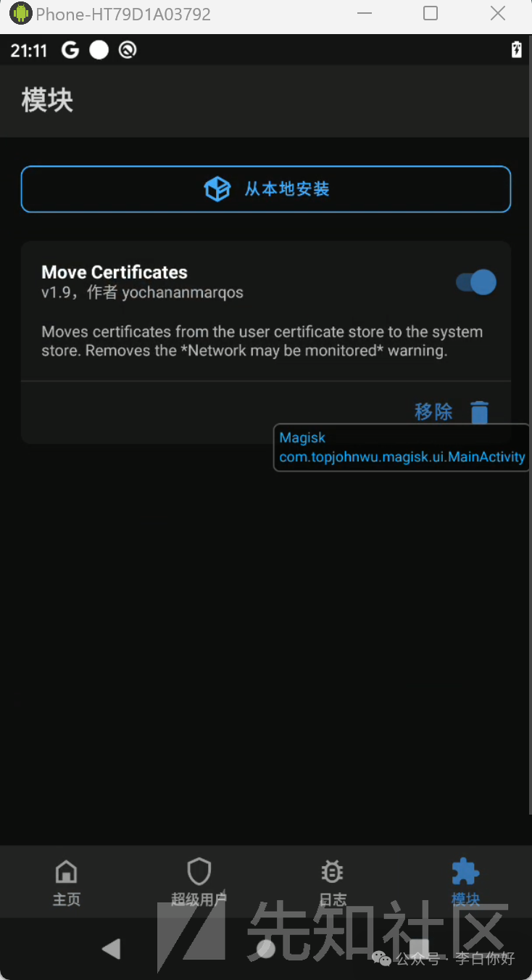The height and width of the screenshot is (980, 532).
Task: Click the 模块 page header title
Action: pyautogui.click(x=48, y=100)
